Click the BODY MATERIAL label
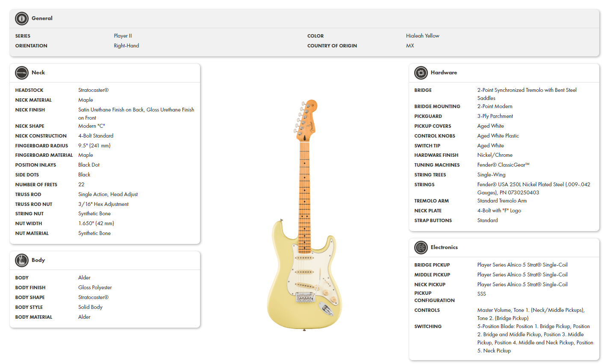The height and width of the screenshot is (364, 604). point(34,317)
